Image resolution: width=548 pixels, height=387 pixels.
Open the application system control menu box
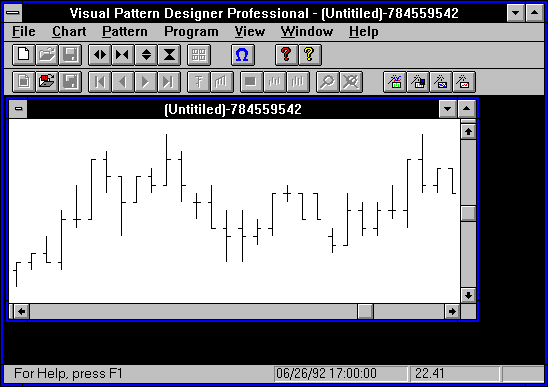[x=13, y=13]
